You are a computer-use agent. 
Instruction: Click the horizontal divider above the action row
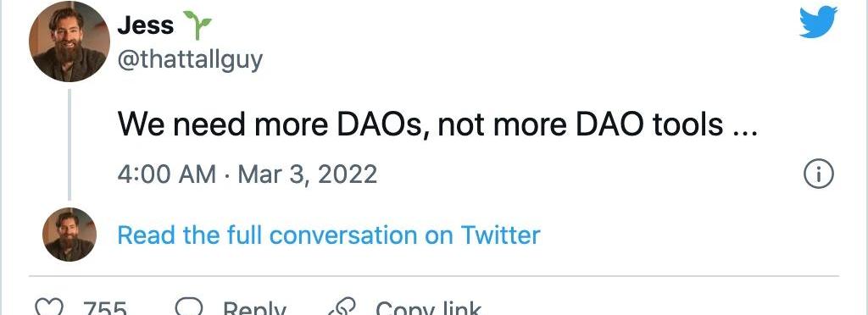point(434,275)
